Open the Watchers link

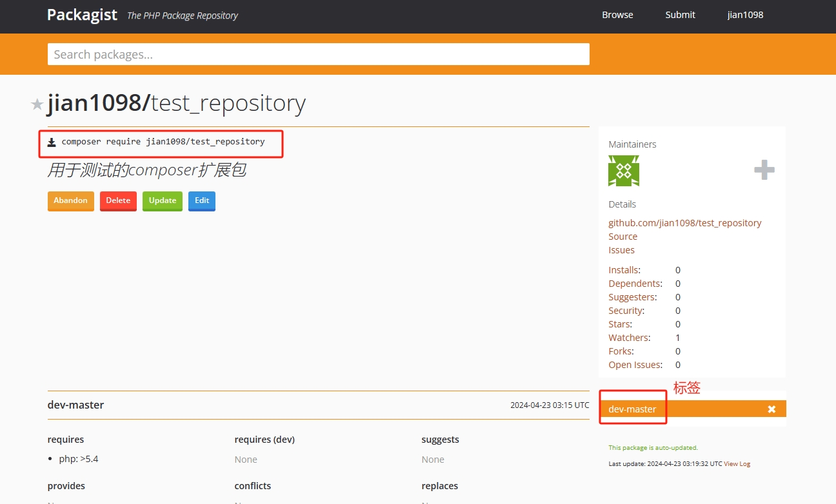[628, 338]
